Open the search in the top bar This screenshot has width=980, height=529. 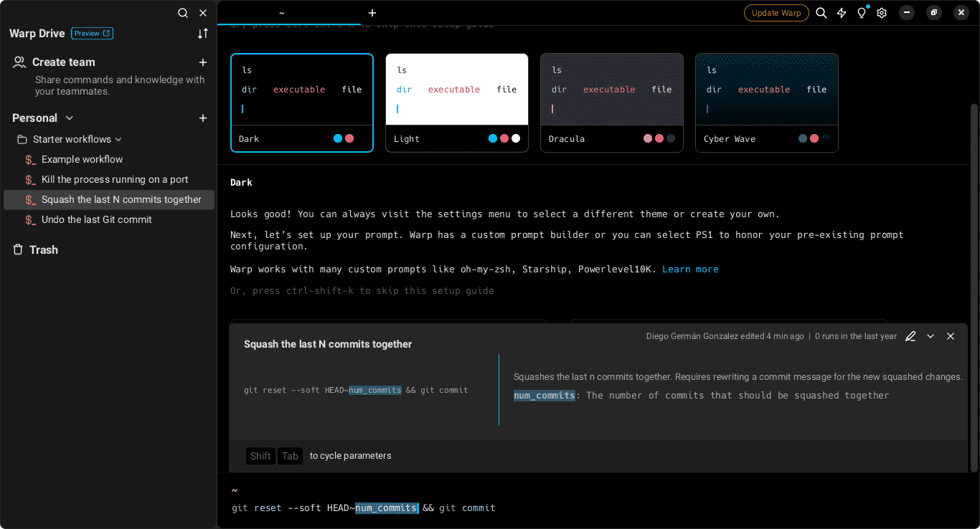click(x=821, y=13)
